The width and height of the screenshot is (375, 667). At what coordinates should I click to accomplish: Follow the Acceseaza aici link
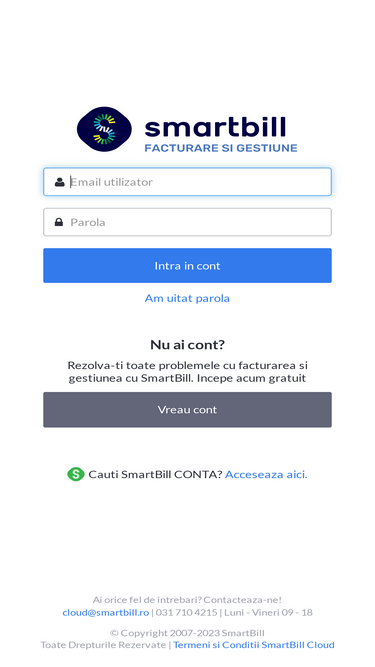coord(266,474)
